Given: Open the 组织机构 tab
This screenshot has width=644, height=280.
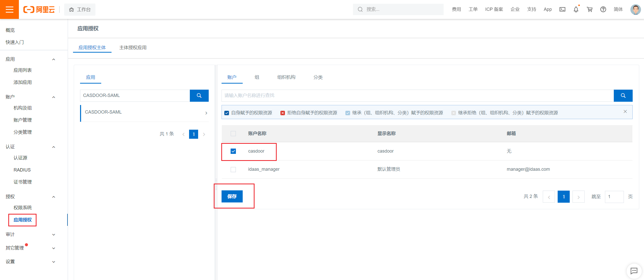Looking at the screenshot, I should (x=286, y=77).
